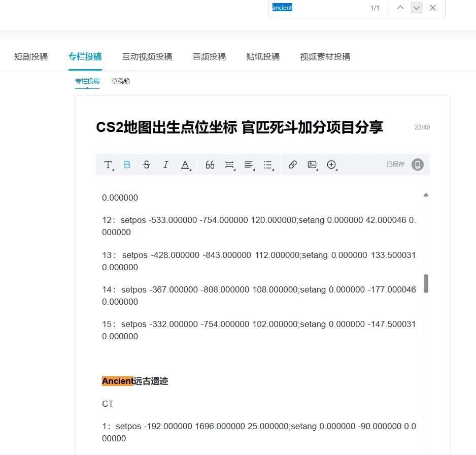Image resolution: width=476 pixels, height=455 pixels.
Task: Open the text color picker
Action: pyautogui.click(x=186, y=165)
